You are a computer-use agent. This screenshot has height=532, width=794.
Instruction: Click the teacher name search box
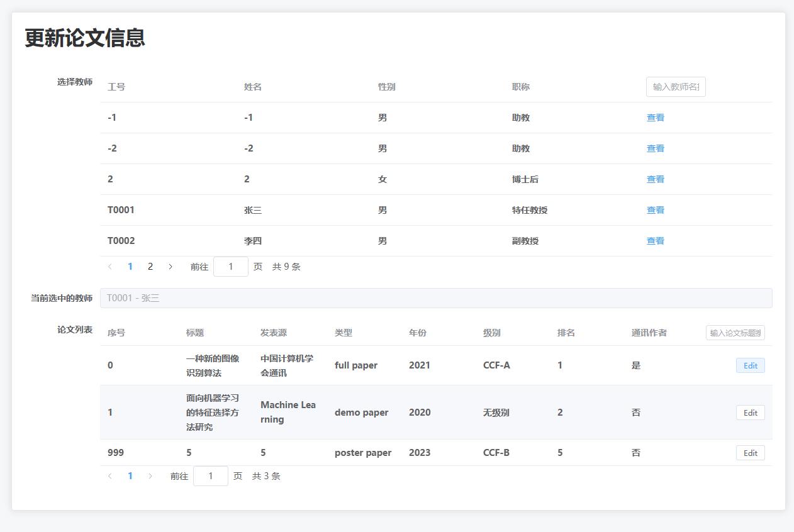pyautogui.click(x=676, y=86)
